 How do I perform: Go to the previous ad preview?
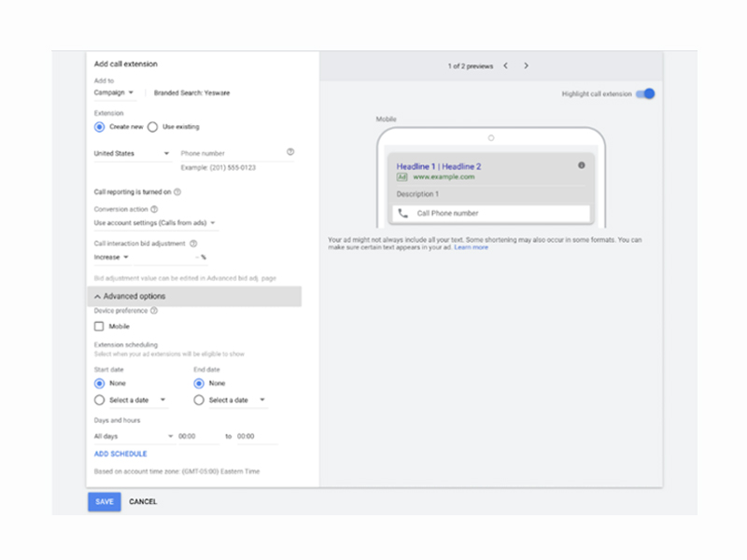[x=505, y=66]
